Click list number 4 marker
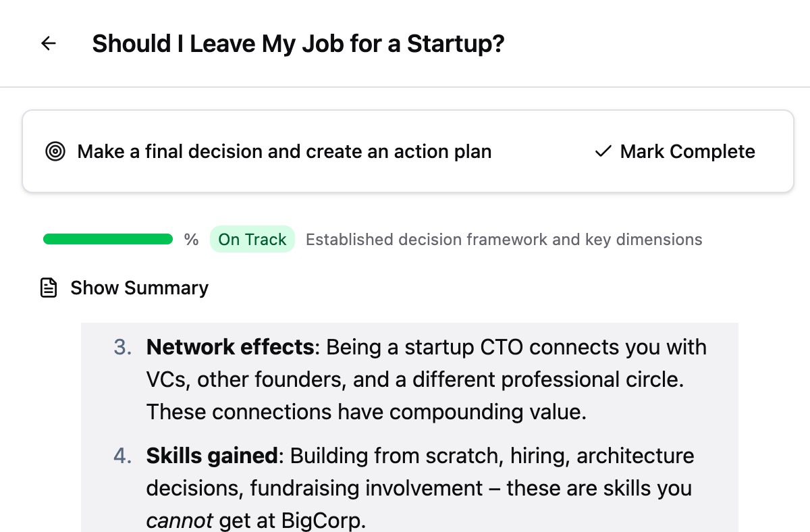Screen dimensions: 810x532 [122, 456]
